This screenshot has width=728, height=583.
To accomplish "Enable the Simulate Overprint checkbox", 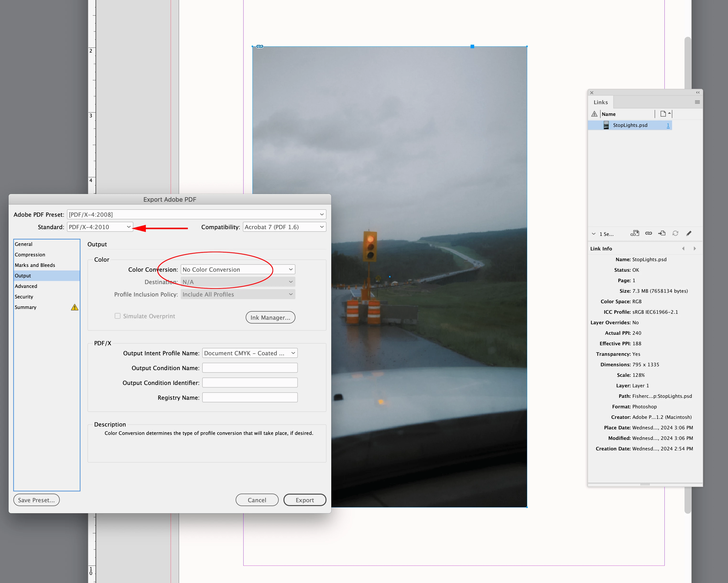I will tap(118, 316).
